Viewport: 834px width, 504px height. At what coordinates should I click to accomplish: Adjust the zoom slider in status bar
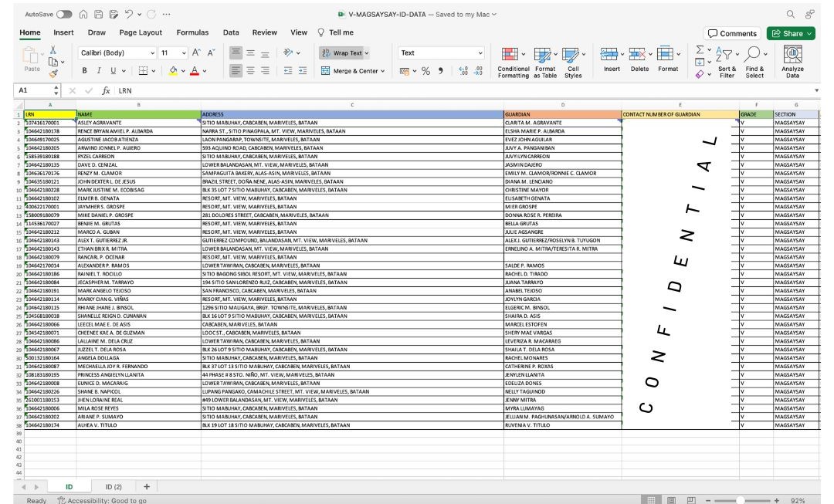tap(741, 500)
